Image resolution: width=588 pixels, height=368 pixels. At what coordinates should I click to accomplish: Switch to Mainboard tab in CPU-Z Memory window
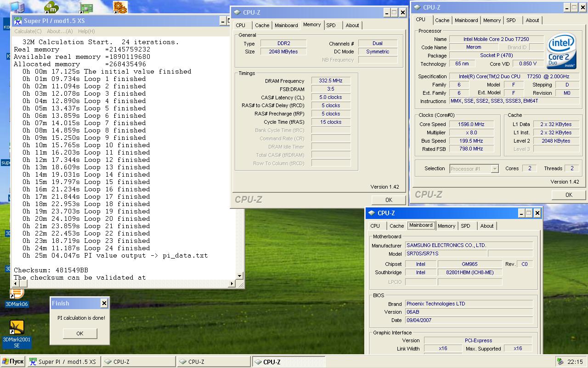click(286, 26)
